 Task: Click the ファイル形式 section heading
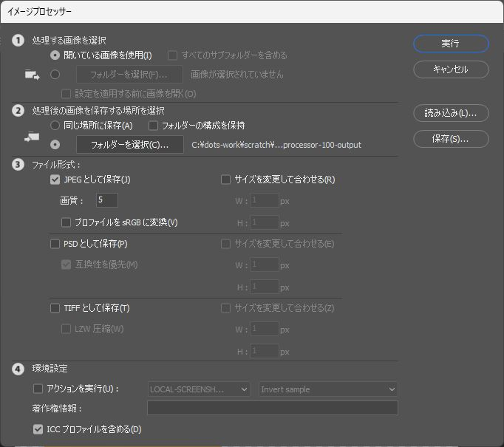pyautogui.click(x=55, y=165)
